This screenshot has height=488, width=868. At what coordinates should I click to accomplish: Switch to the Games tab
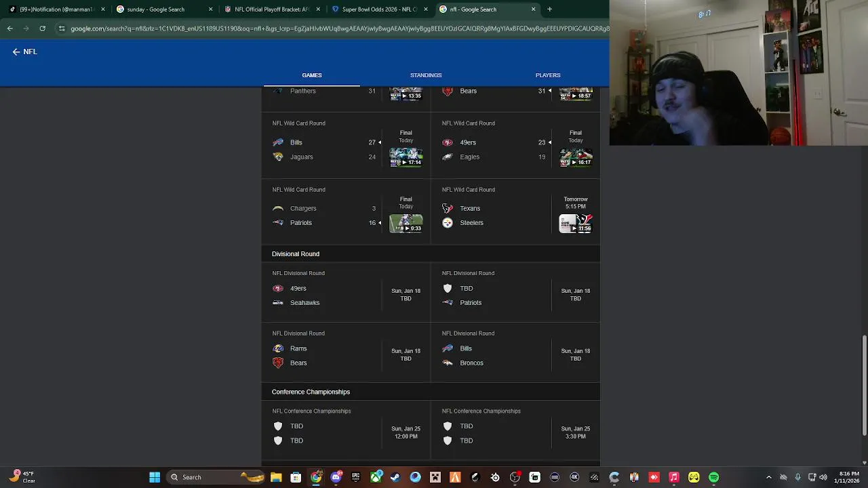(x=312, y=75)
